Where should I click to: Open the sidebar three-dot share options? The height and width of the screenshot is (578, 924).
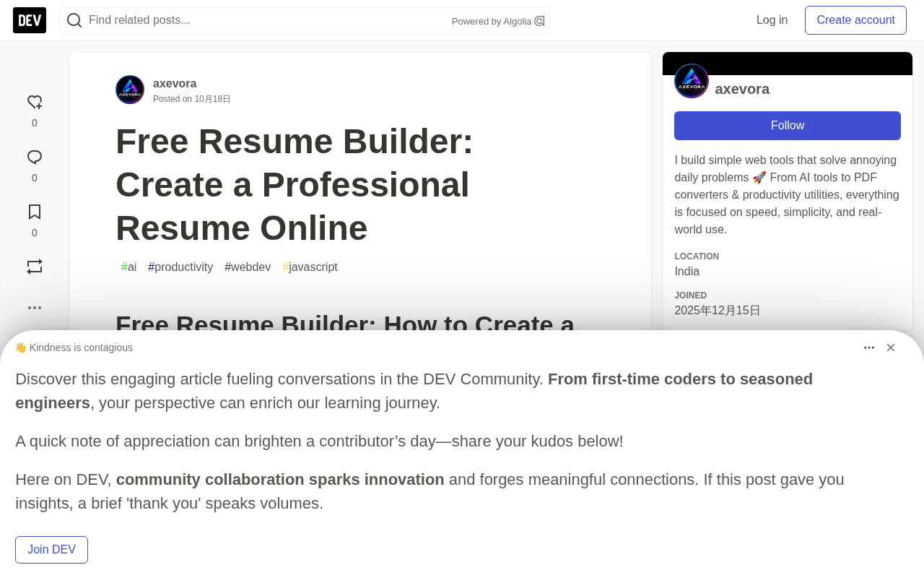pyautogui.click(x=35, y=308)
